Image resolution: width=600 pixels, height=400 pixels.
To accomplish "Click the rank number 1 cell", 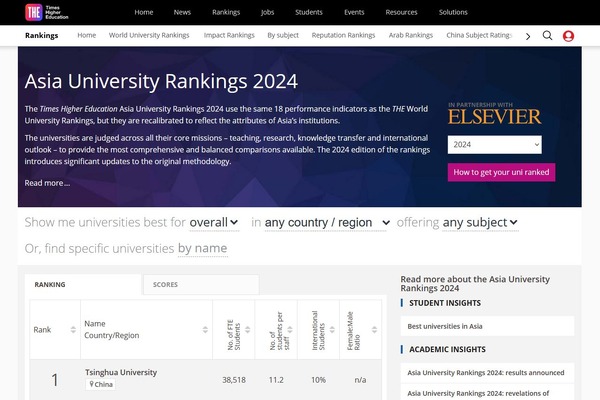I will 55,380.
